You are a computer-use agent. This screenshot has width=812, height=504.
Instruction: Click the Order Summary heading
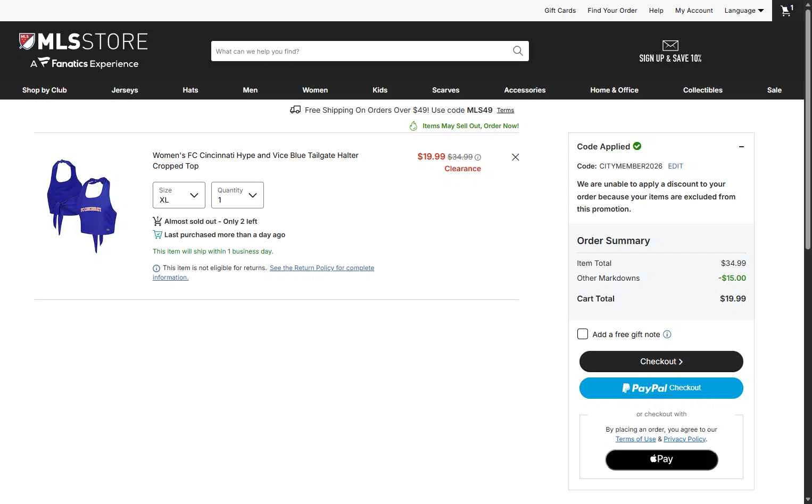tap(614, 241)
